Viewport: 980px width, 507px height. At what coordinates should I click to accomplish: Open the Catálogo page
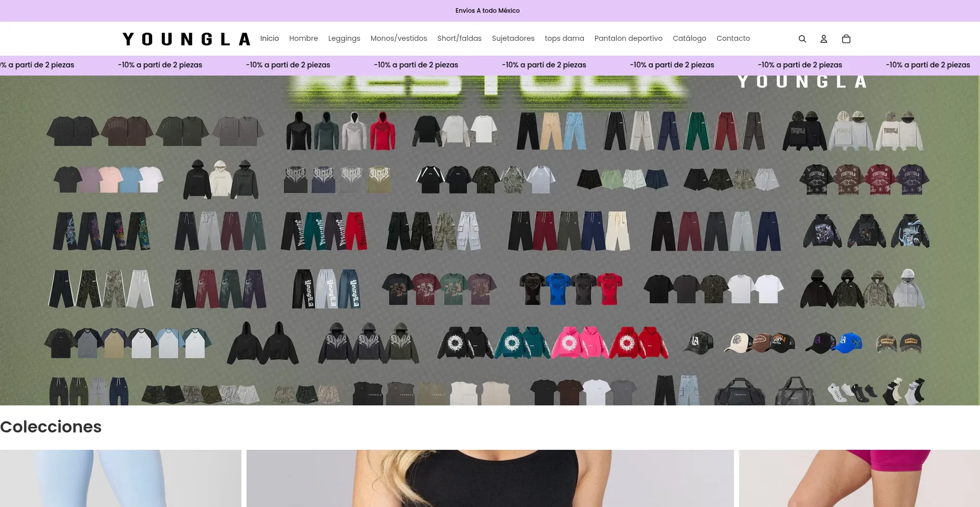pos(689,38)
